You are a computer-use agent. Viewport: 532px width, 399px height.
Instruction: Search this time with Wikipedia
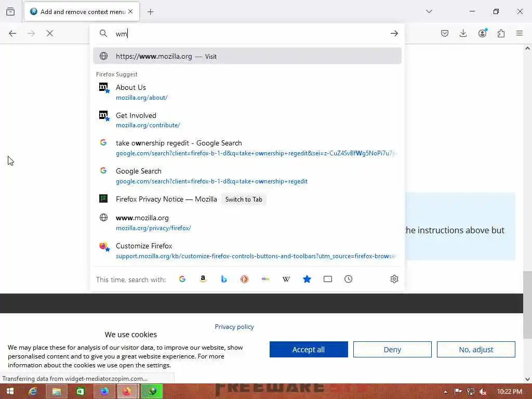pyautogui.click(x=286, y=279)
